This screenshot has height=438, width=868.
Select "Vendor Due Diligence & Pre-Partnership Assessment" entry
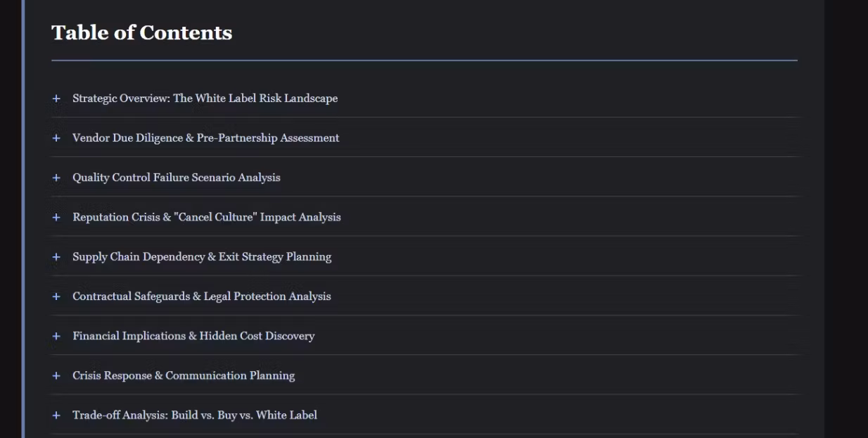pyautogui.click(x=205, y=138)
